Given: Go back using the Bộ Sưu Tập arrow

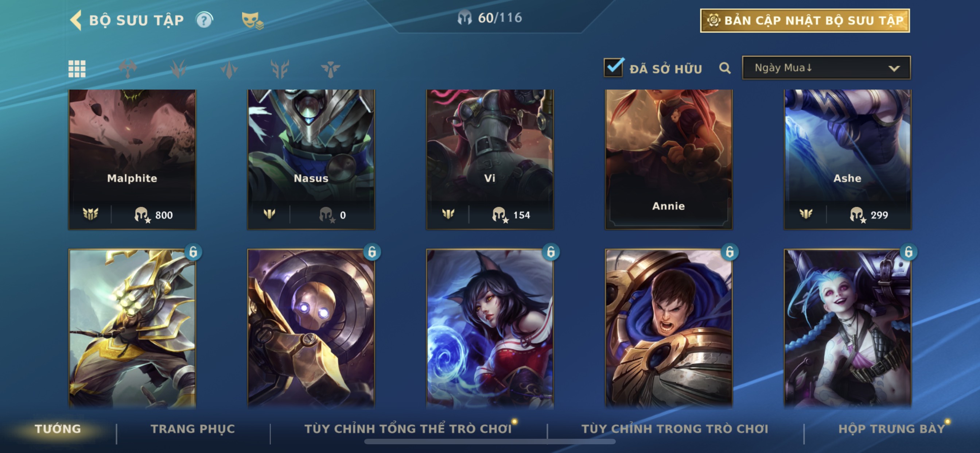Looking at the screenshot, I should (x=76, y=20).
